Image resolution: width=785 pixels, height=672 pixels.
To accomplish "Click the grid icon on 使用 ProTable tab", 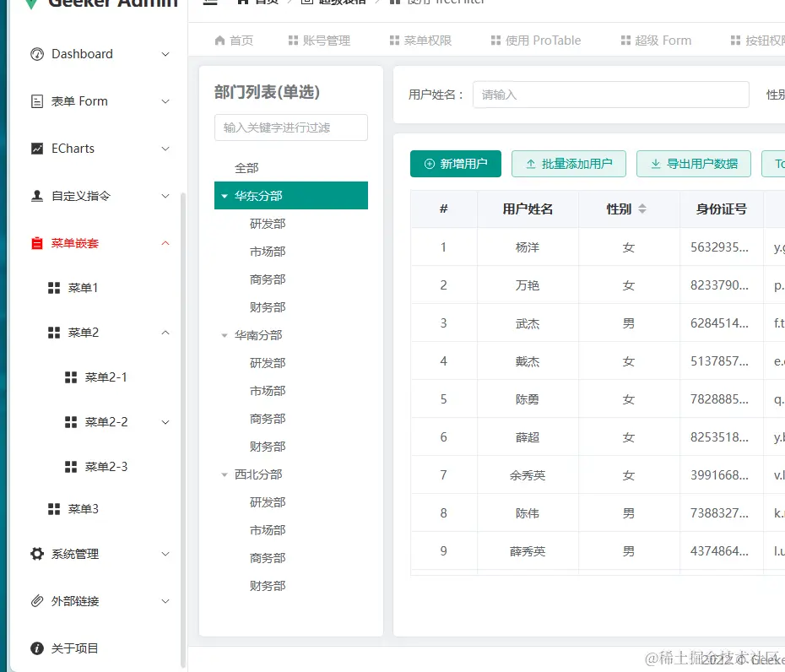I will (495, 41).
